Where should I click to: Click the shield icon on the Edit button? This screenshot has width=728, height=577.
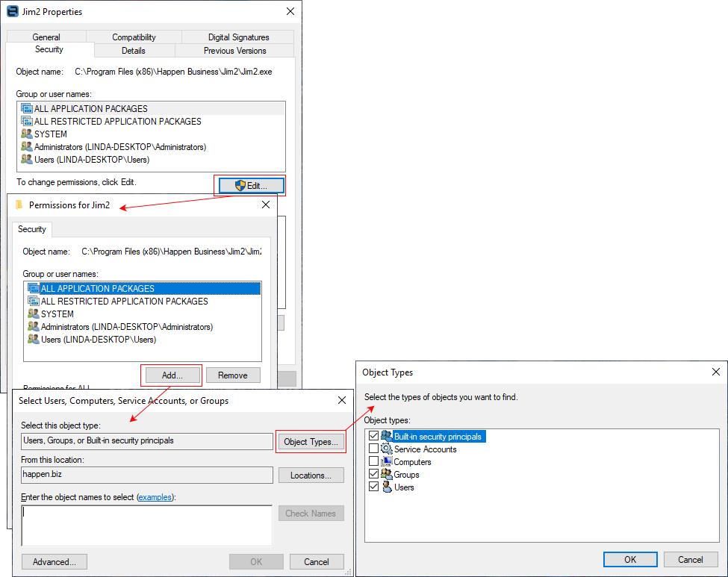239,185
